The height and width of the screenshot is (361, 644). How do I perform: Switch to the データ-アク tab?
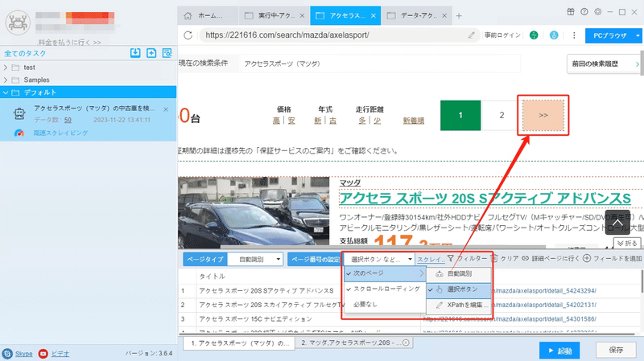point(416,15)
